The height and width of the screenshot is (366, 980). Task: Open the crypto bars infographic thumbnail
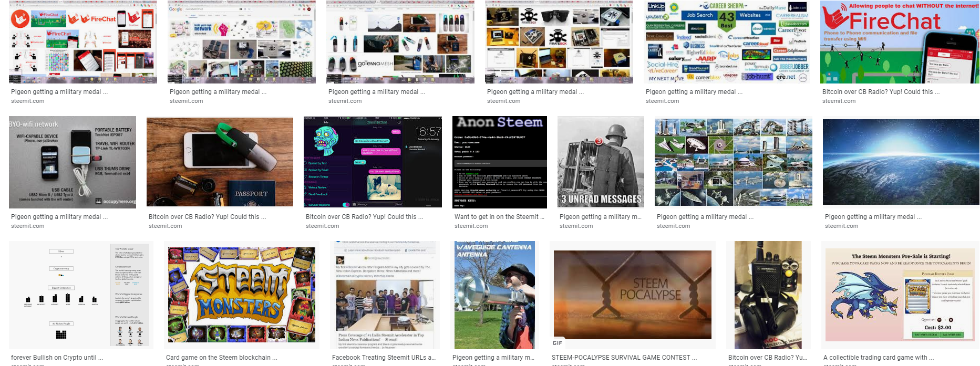pyautogui.click(x=81, y=295)
